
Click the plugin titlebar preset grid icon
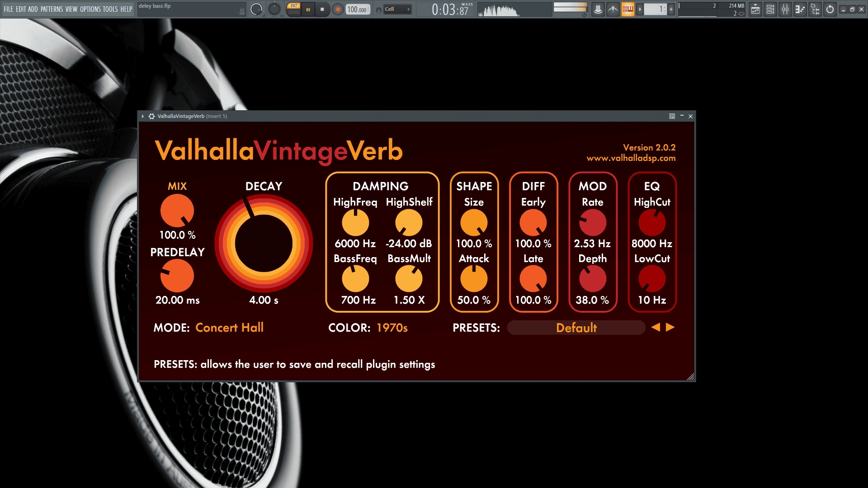pyautogui.click(x=672, y=116)
